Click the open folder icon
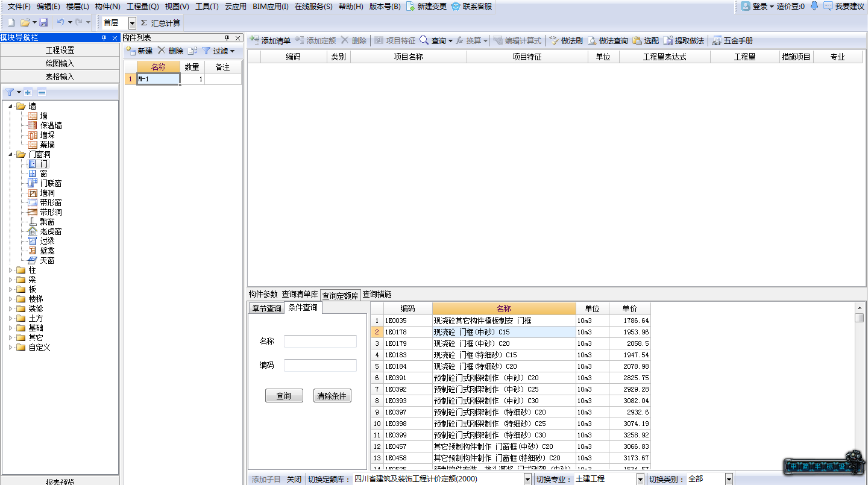The width and height of the screenshot is (868, 485). pyautogui.click(x=25, y=22)
